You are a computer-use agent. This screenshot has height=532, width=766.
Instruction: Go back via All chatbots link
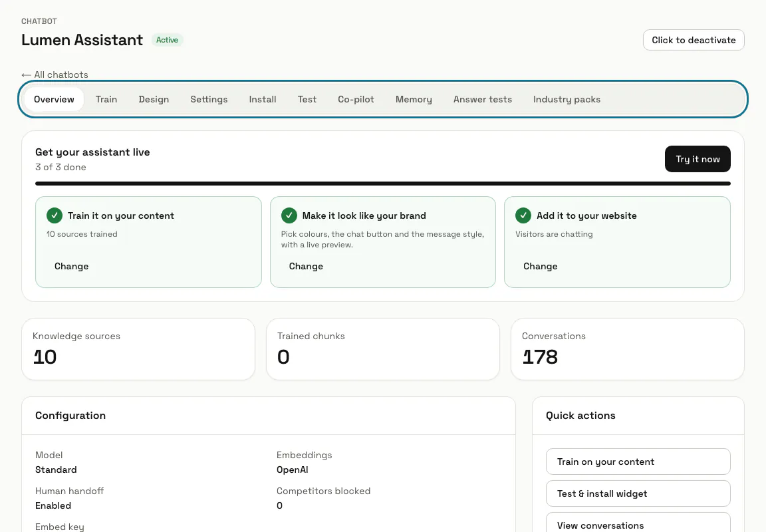tap(55, 74)
